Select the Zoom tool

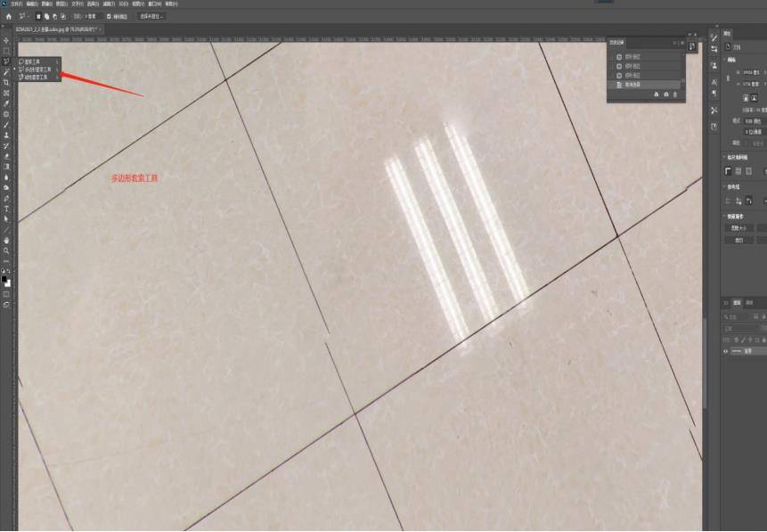(x=6, y=250)
